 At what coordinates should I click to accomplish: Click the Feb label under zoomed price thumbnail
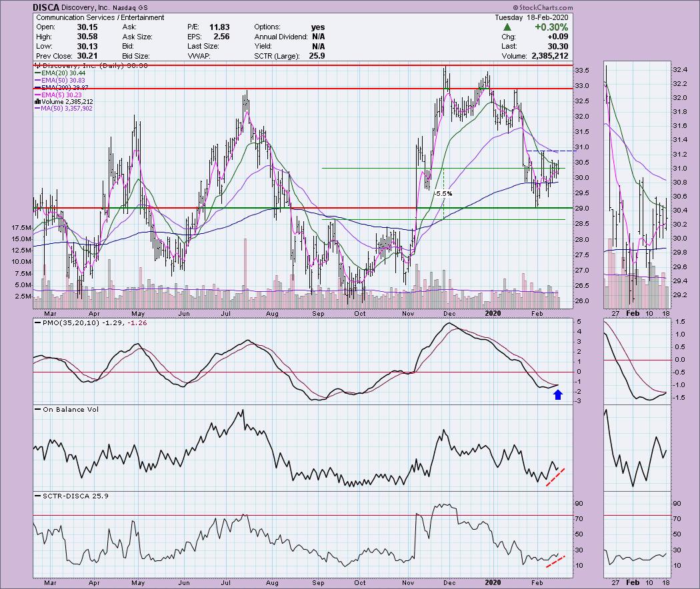coord(633,313)
